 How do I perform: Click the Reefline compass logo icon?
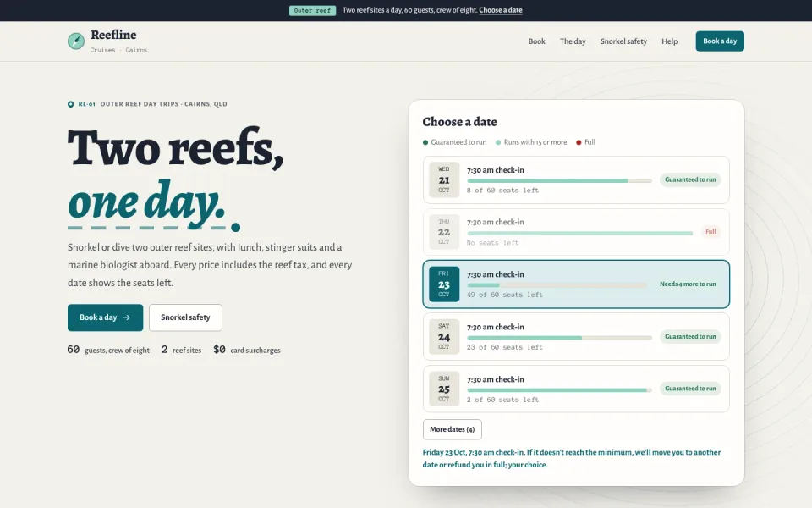[x=76, y=41]
